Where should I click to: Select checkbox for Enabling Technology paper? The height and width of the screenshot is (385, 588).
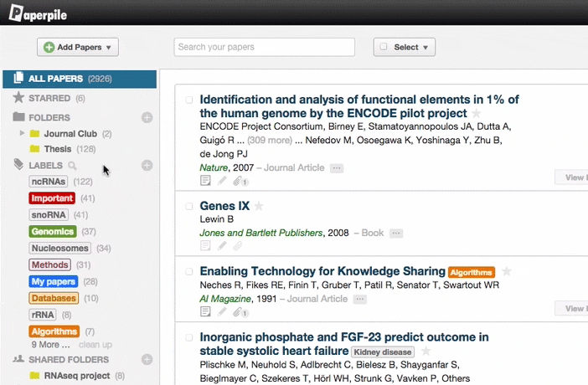pos(189,272)
